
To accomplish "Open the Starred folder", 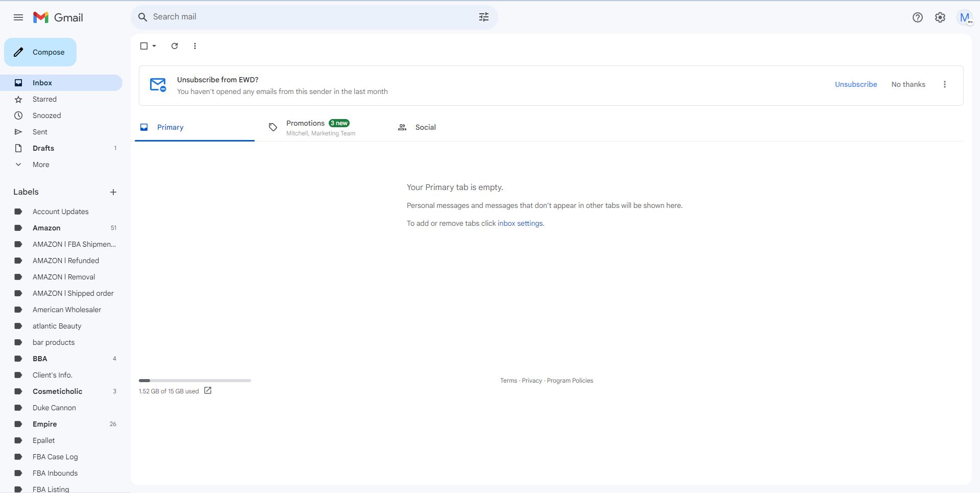I will (61, 99).
